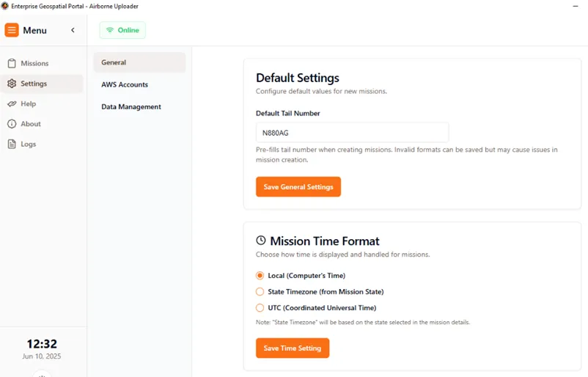
Task: Select UTC (Coordinated Universal Time) option
Action: coord(260,308)
